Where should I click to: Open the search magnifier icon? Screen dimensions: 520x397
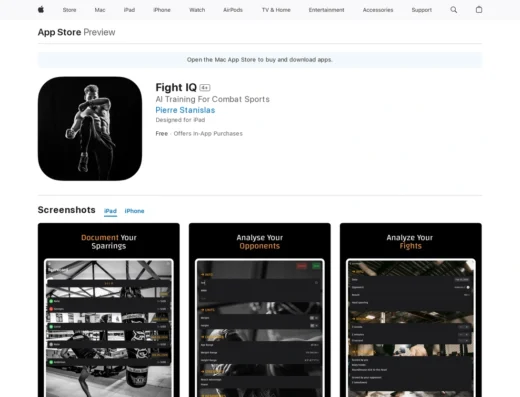click(453, 10)
